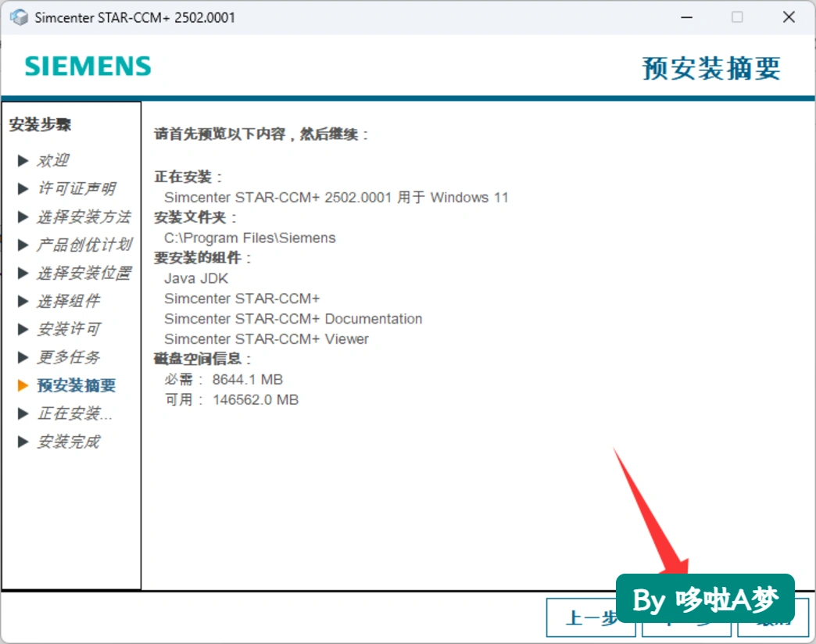Select the 产品创优计划 step label
Image resolution: width=816 pixels, height=644 pixels.
click(85, 245)
